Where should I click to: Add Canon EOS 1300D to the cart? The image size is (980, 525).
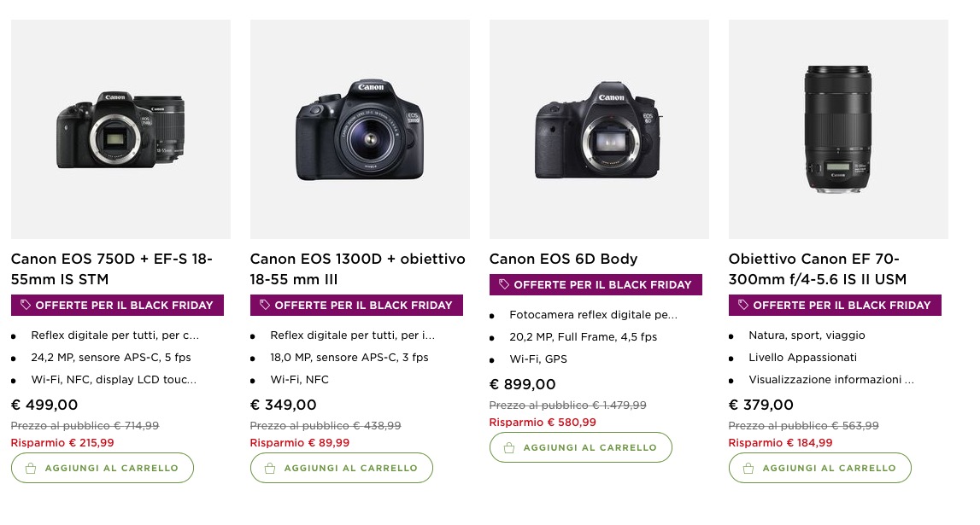coord(341,468)
